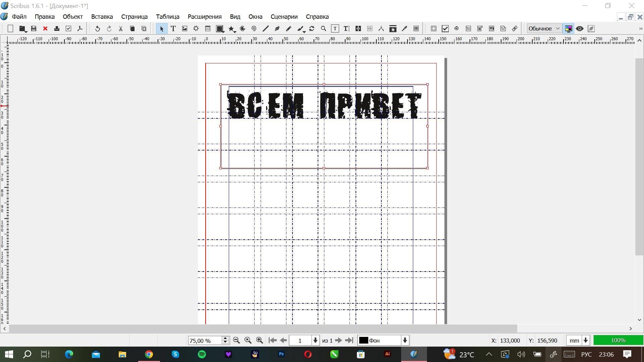Open the Сценарии menu
The image size is (644, 362).
pos(284,16)
